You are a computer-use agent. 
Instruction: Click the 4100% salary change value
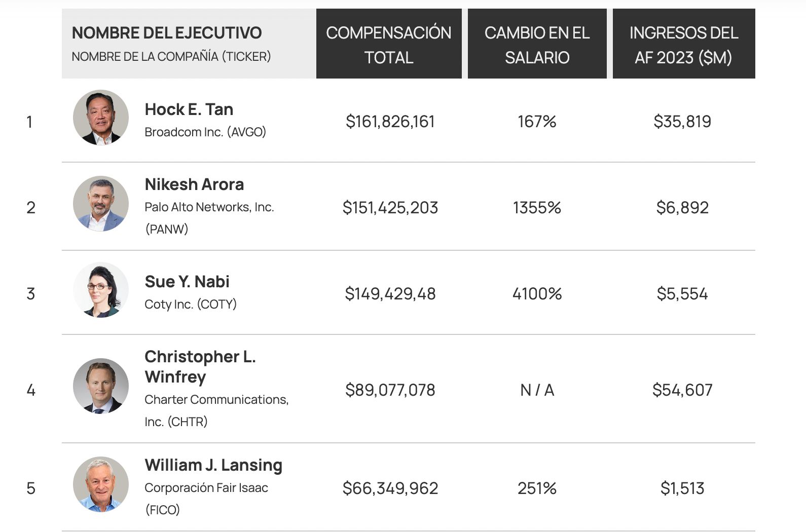(537, 294)
